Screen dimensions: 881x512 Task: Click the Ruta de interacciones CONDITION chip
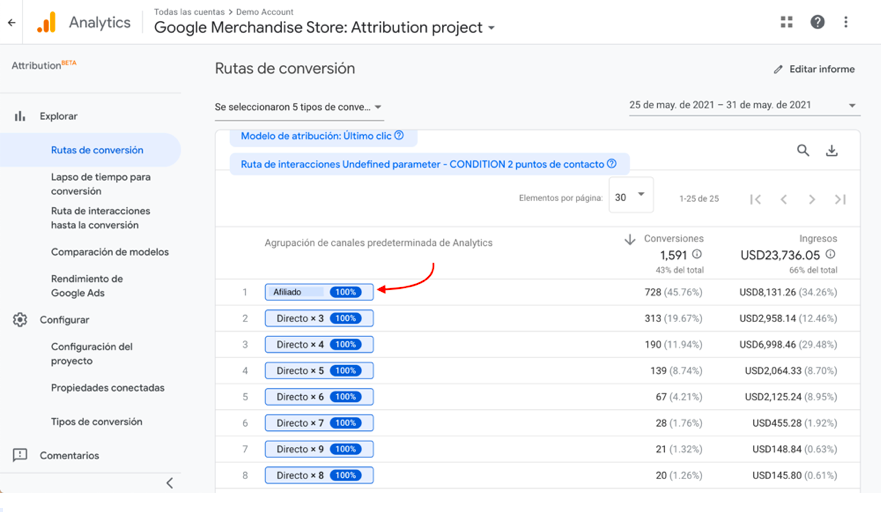[x=429, y=164]
